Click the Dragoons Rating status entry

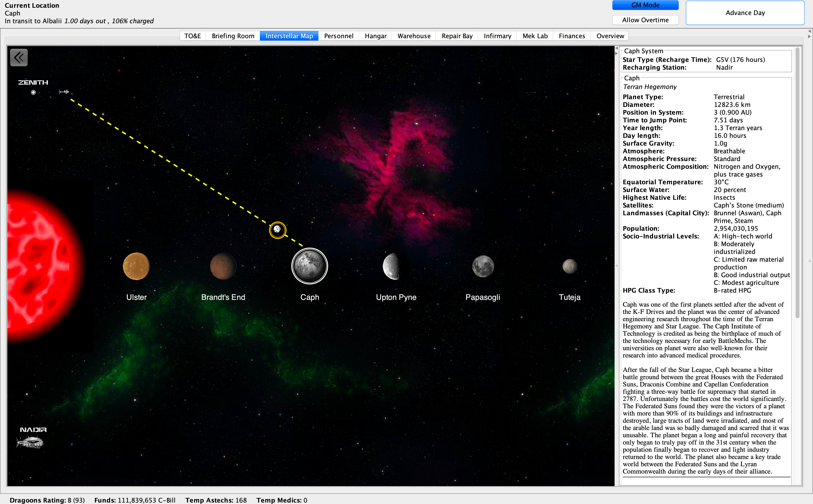[x=47, y=500]
